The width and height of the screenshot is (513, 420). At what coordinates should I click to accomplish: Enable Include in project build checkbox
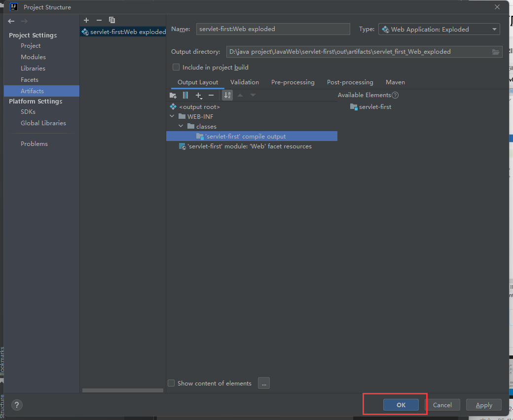pyautogui.click(x=176, y=67)
